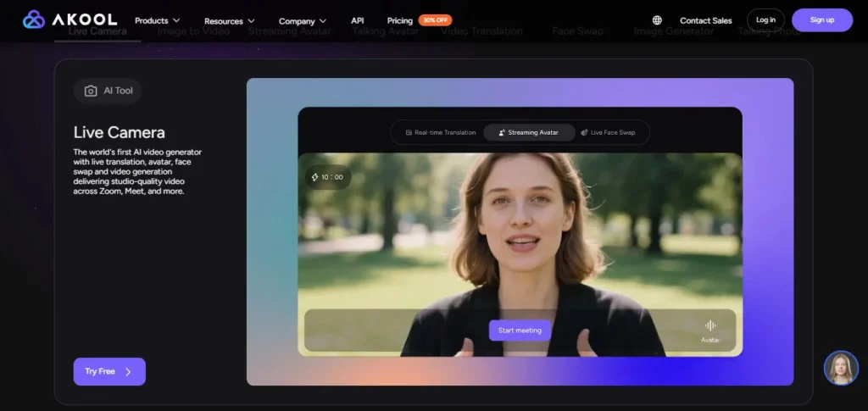
Task: Click the Sign up button
Action: click(821, 20)
